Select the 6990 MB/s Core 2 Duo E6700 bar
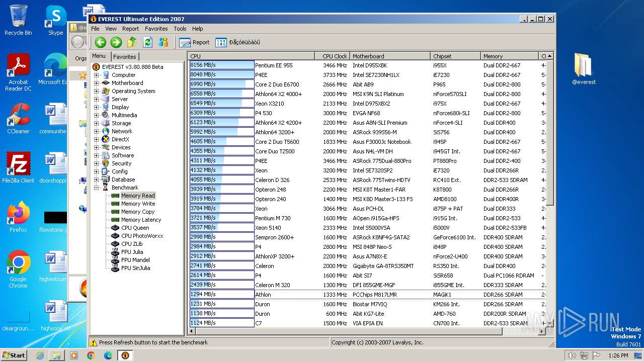 coord(222,84)
